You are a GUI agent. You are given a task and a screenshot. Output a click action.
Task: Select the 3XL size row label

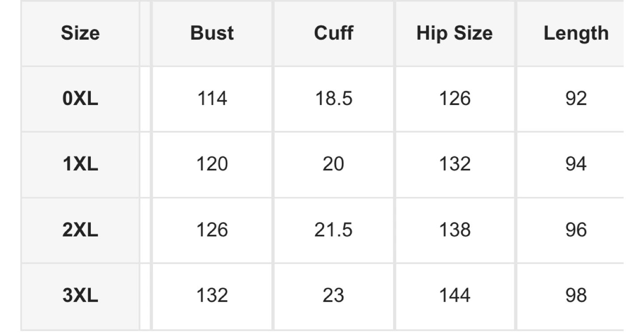pos(80,296)
